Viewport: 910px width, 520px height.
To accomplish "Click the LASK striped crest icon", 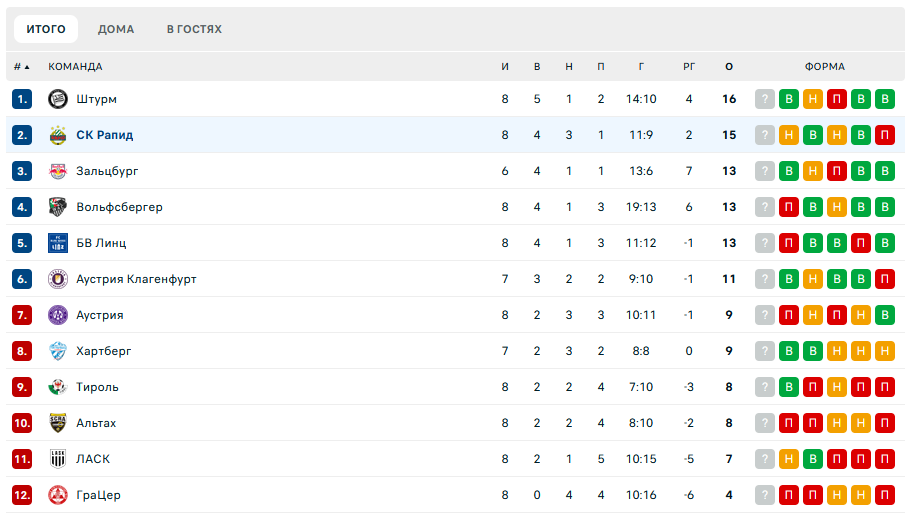I will pos(57,459).
